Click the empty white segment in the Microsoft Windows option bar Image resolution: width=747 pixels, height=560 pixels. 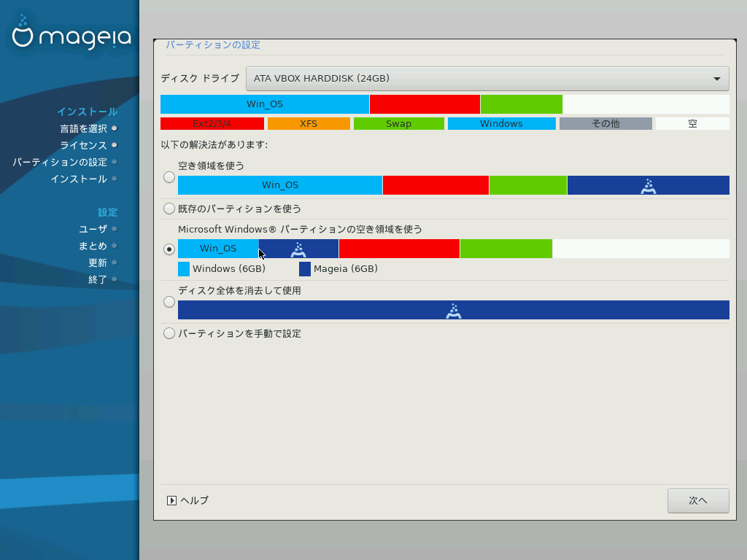pyautogui.click(x=640, y=249)
